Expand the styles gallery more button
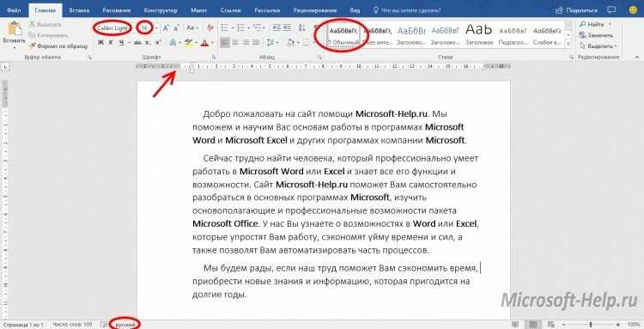The width and height of the screenshot is (644, 329). point(568,44)
